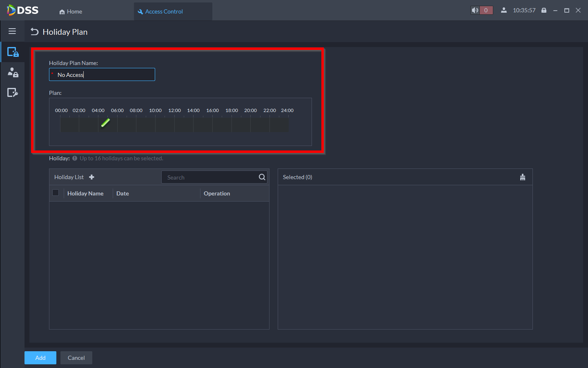This screenshot has height=368, width=588.
Task: Lock the client with the padlock icon
Action: [544, 10]
